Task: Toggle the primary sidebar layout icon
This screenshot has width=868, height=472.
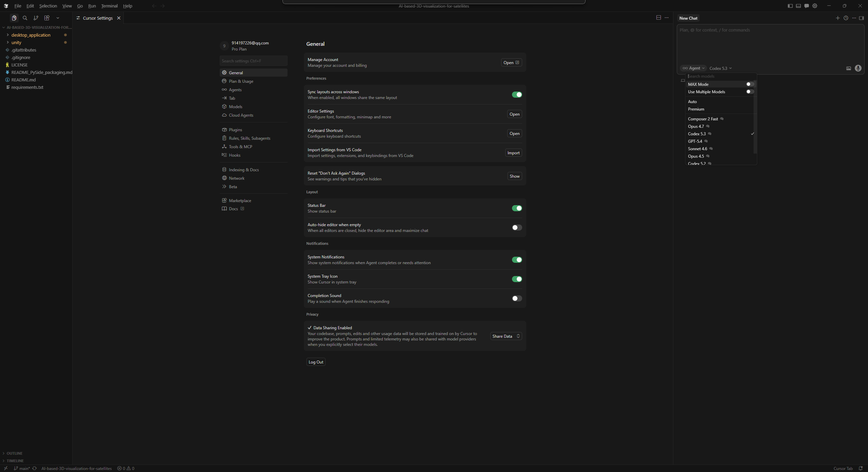Action: point(790,6)
